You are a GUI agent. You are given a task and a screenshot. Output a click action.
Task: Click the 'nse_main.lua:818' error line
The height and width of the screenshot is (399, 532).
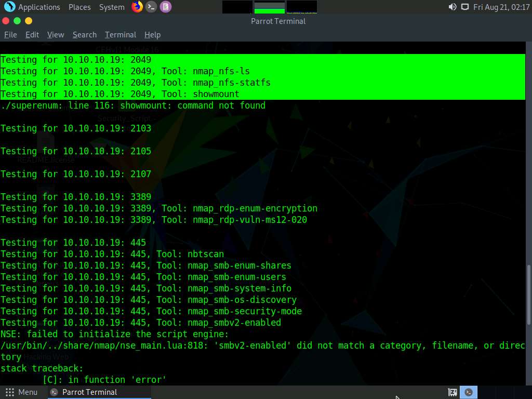262,345
